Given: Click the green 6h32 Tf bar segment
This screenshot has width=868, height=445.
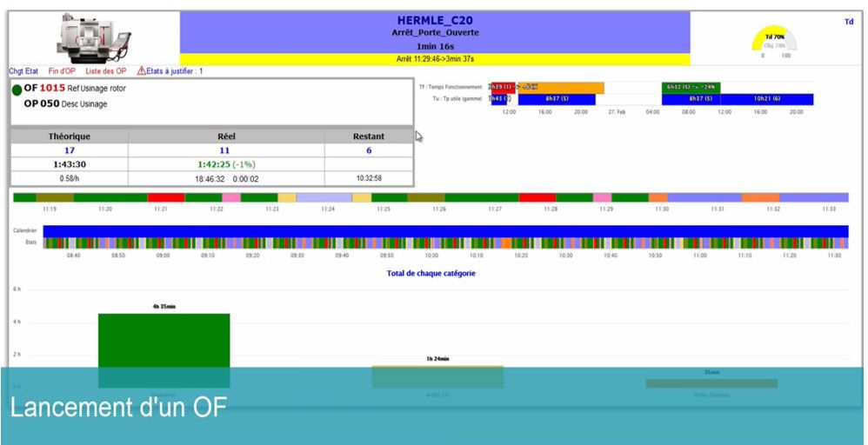Looking at the screenshot, I should coord(690,88).
